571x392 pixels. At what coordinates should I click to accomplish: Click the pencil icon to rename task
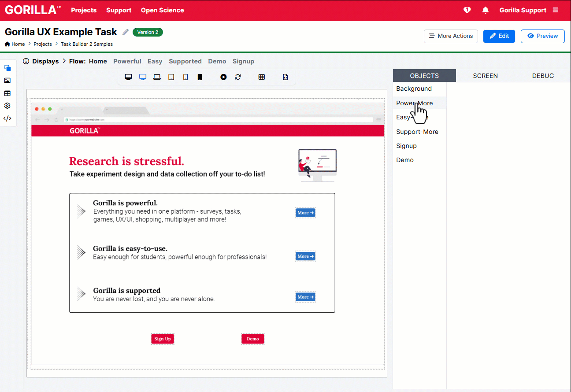(126, 32)
